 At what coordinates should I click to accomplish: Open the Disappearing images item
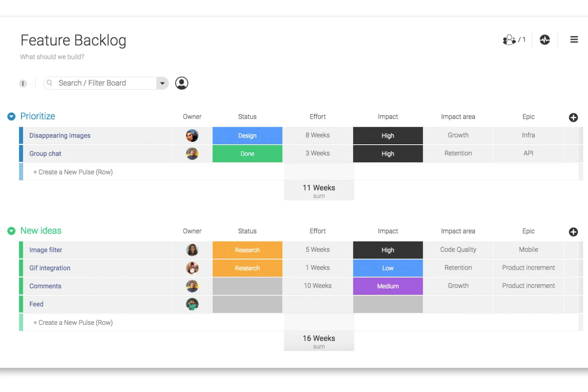(60, 135)
